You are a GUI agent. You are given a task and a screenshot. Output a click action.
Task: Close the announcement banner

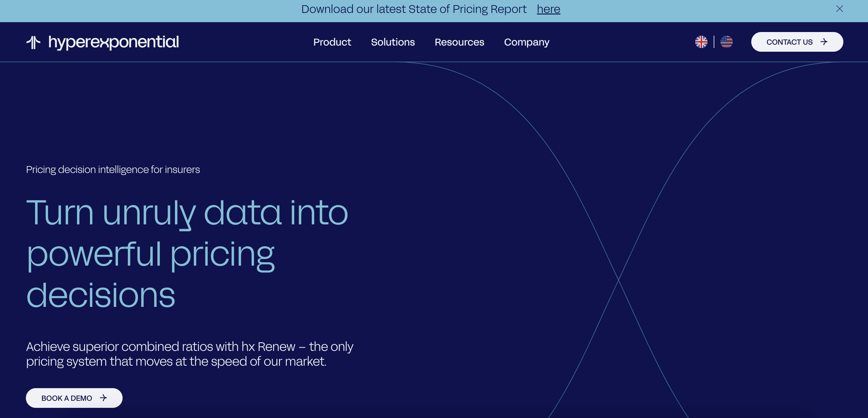(839, 9)
